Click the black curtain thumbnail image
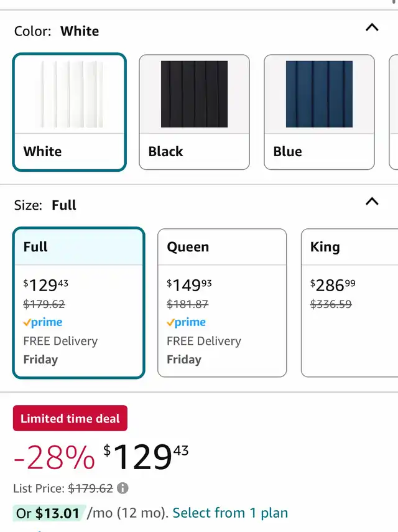398x532 pixels. [194, 94]
